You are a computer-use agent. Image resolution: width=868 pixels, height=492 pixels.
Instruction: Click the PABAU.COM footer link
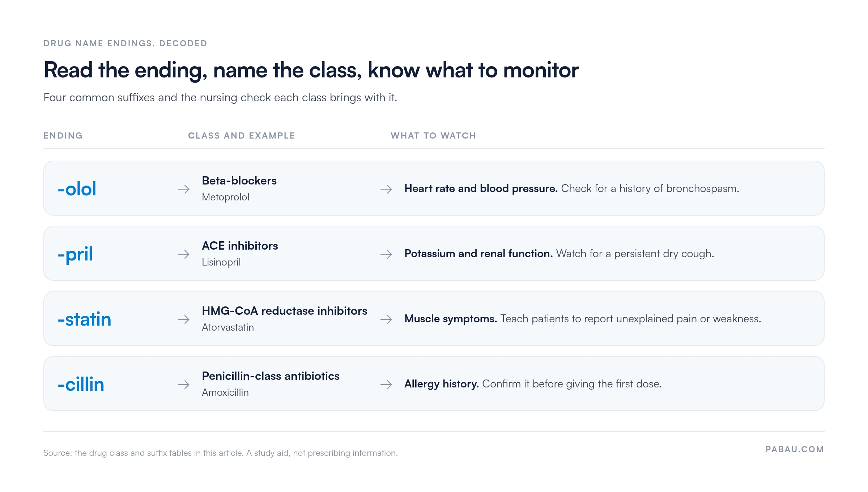(x=795, y=449)
